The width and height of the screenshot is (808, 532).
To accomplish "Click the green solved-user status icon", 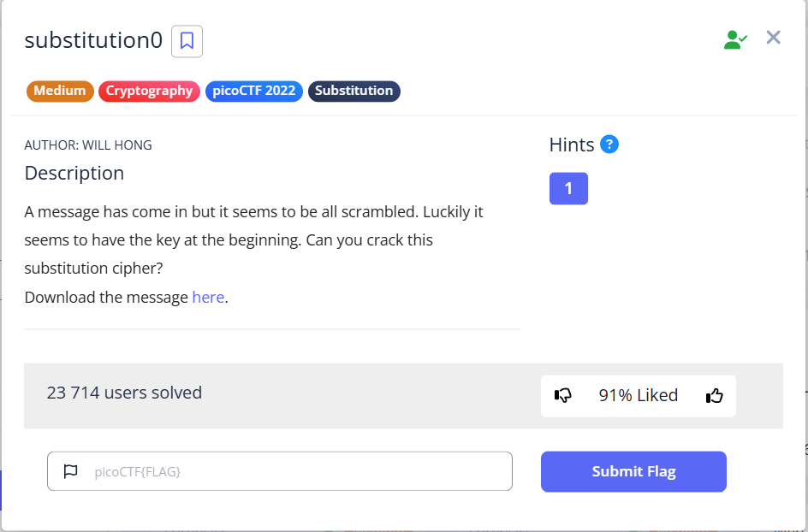I will point(735,39).
